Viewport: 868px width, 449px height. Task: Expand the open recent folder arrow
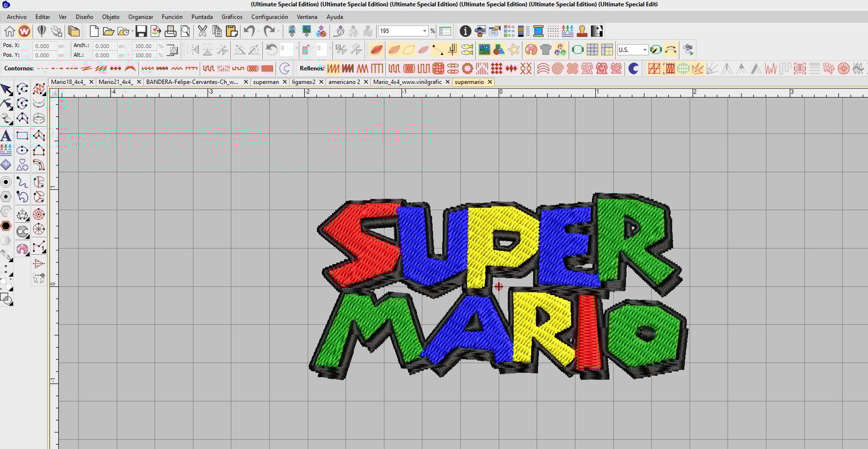click(131, 31)
